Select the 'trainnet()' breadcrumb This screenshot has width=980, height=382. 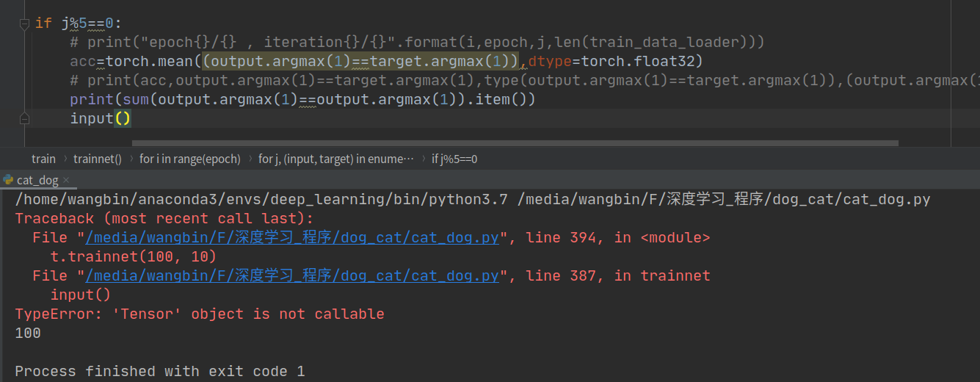(x=98, y=159)
